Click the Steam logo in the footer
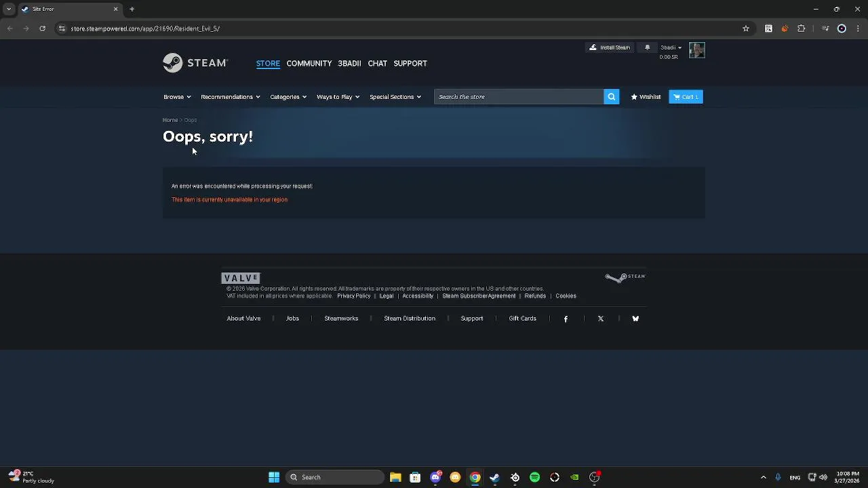The image size is (868, 488). 625,277
